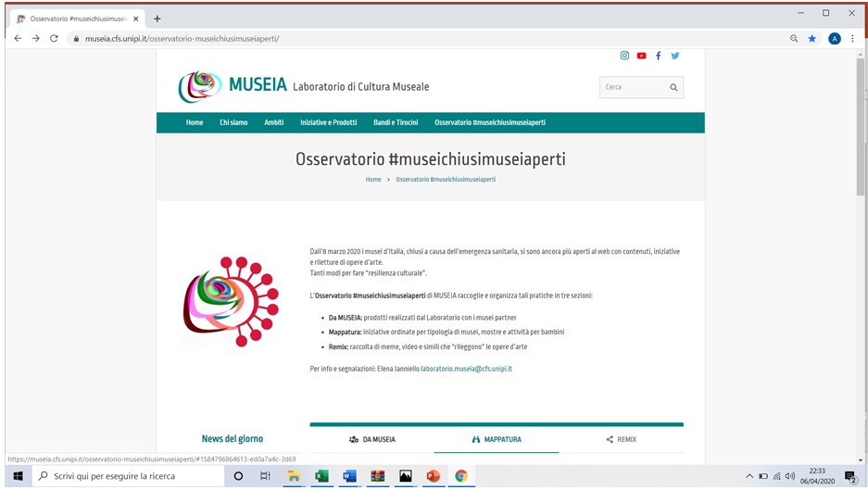
Task: Click the bookmark star icon
Action: click(812, 38)
